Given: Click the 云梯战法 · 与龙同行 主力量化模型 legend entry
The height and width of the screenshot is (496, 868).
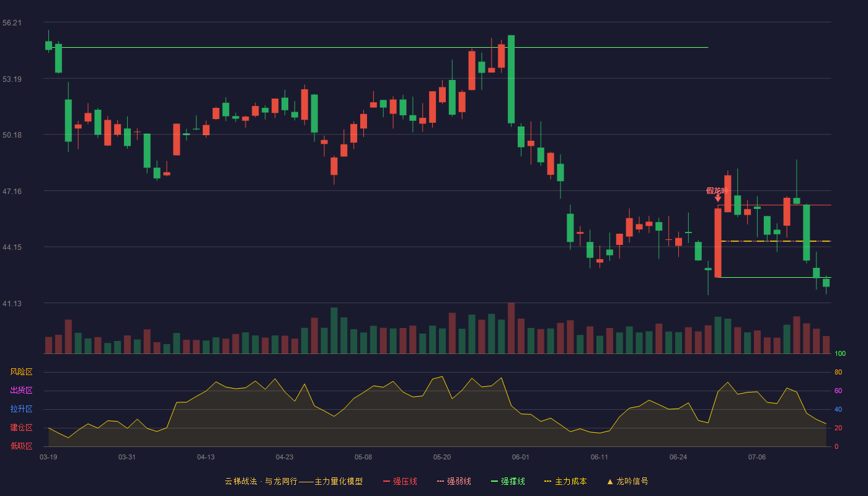Looking at the screenshot, I should 294,481.
